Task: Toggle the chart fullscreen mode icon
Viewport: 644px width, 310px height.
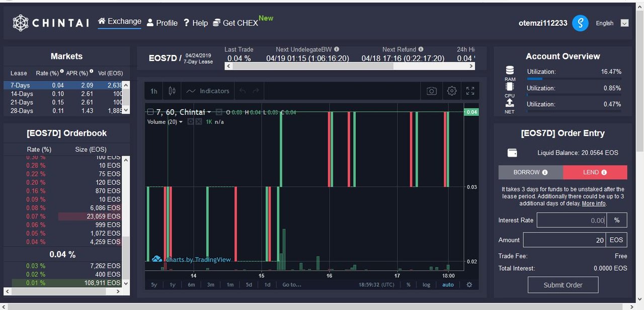Action: pos(470,91)
